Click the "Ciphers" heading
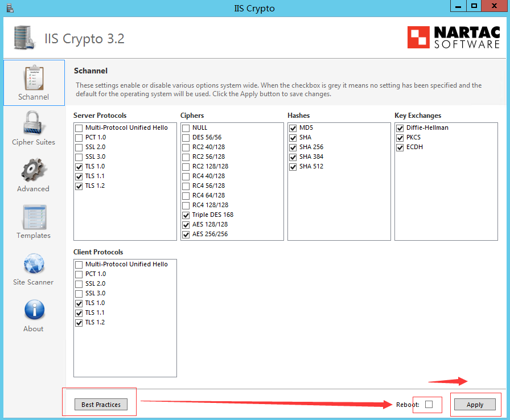 [x=192, y=116]
